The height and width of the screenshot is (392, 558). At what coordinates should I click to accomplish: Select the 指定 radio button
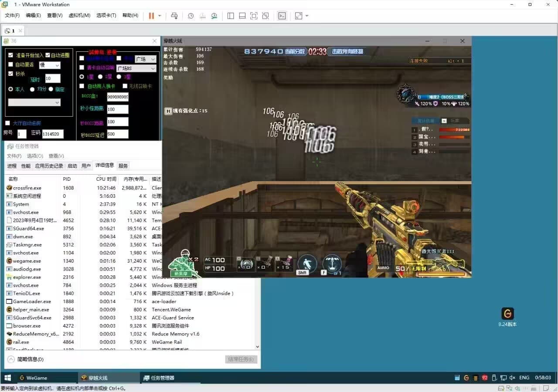click(x=51, y=89)
